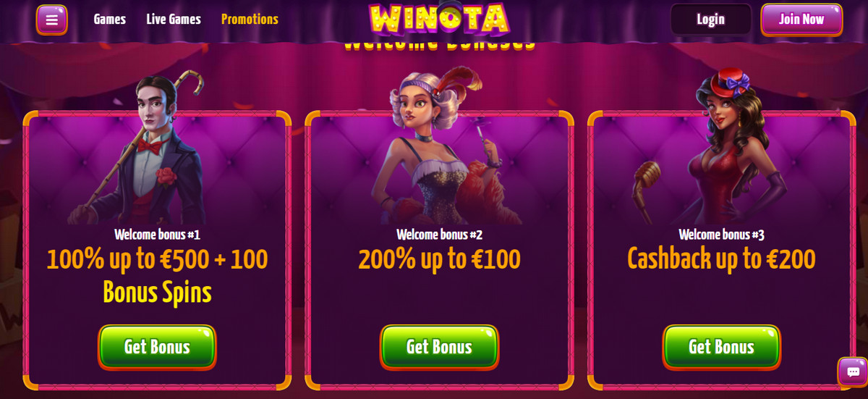Get Bonus for Welcome bonus #1

pyautogui.click(x=157, y=347)
